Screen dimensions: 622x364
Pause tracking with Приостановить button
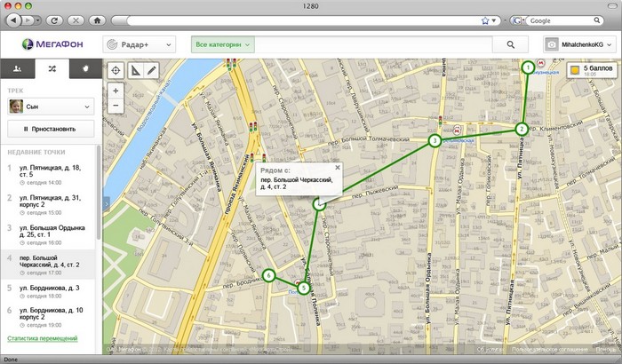pyautogui.click(x=50, y=129)
